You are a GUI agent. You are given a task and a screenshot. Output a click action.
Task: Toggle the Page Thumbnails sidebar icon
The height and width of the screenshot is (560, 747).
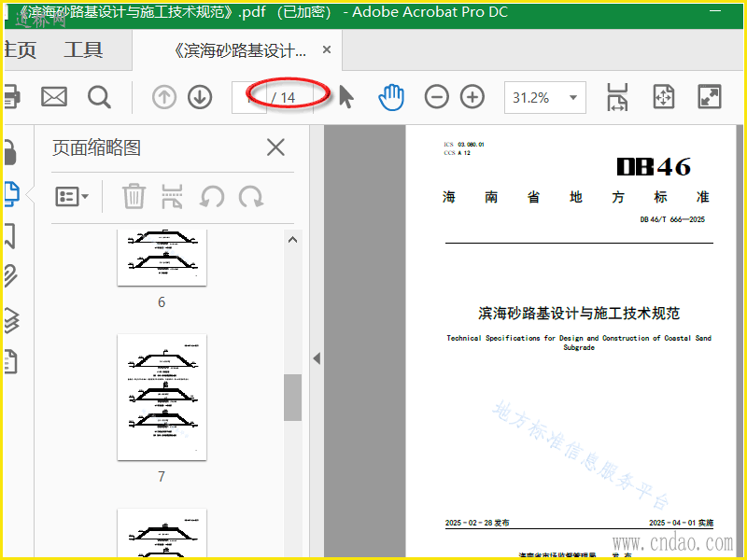(11, 194)
